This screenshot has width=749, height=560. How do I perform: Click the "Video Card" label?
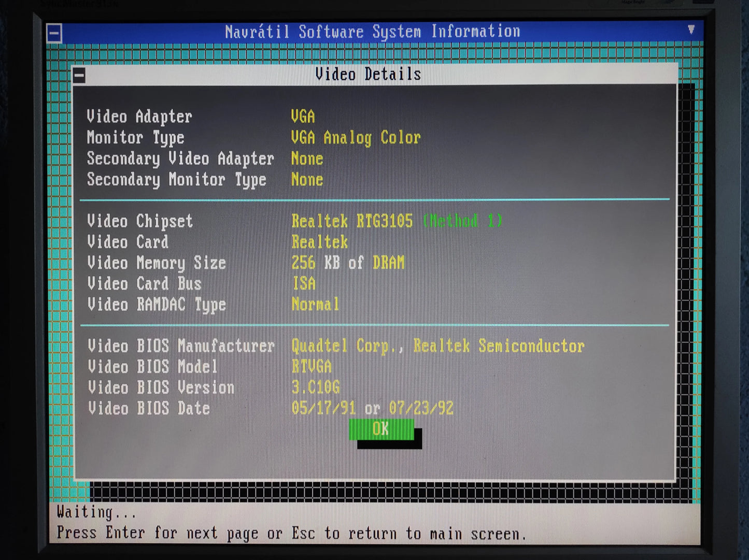click(x=128, y=242)
